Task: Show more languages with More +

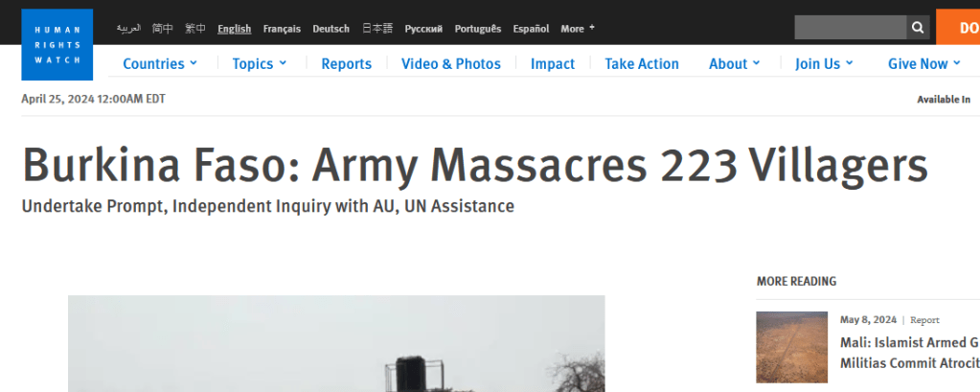Action: pos(578,29)
